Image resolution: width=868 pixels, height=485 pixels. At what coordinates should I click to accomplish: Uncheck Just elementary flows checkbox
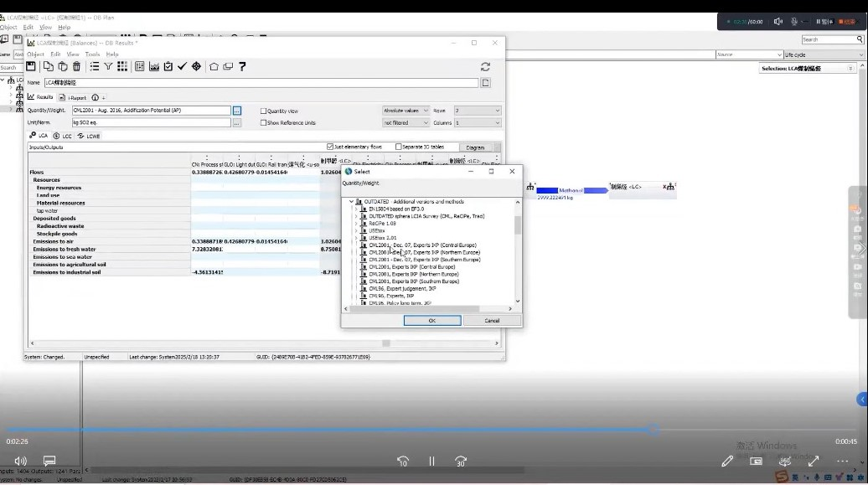(x=330, y=147)
